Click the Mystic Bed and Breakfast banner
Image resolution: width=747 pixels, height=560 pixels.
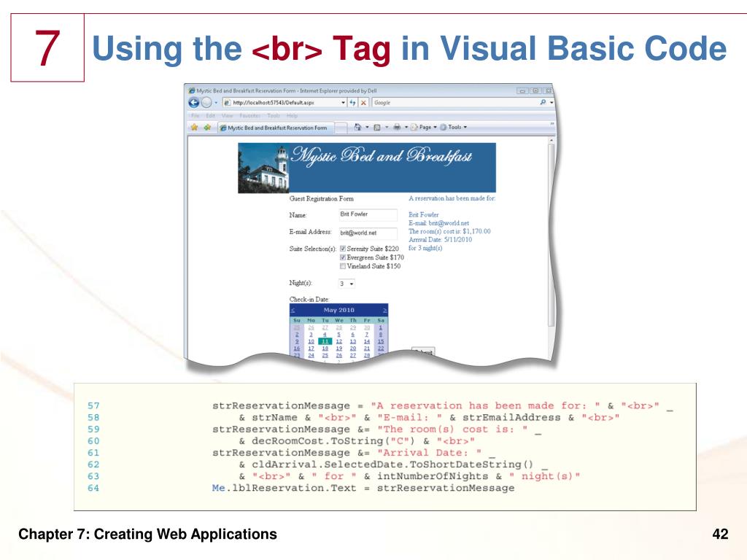pos(367,168)
